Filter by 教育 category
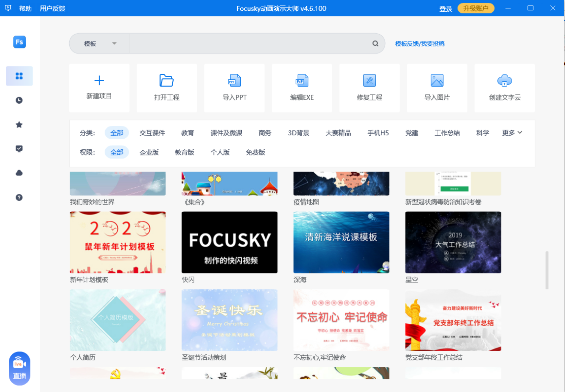The height and width of the screenshot is (392, 565). tap(188, 133)
